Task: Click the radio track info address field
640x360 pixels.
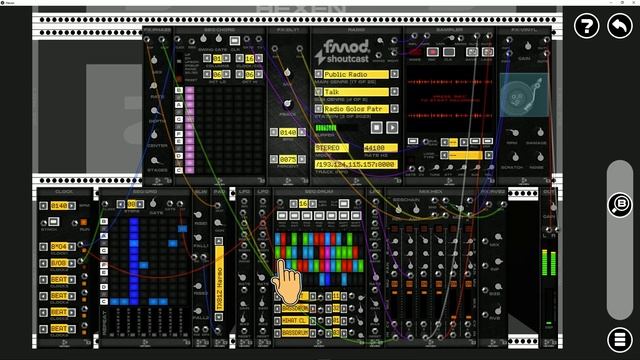Action: [356, 164]
